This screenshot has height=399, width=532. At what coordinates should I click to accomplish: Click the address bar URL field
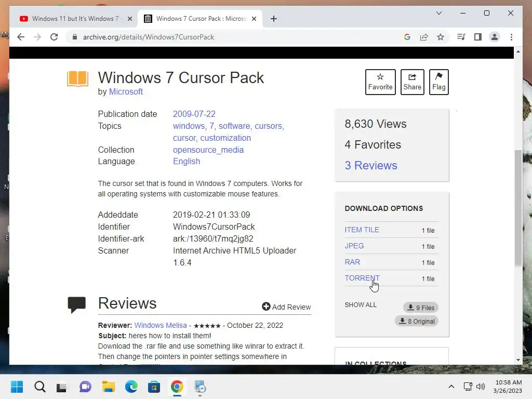tap(234, 37)
